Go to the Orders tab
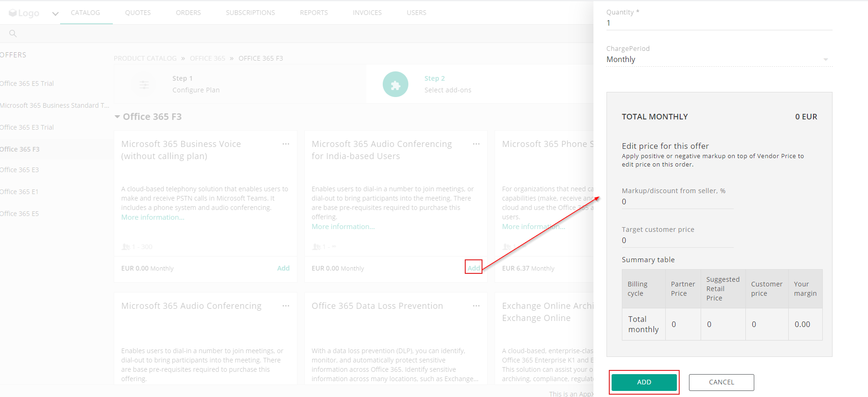Screen dimensions: 868x397 (x=188, y=13)
